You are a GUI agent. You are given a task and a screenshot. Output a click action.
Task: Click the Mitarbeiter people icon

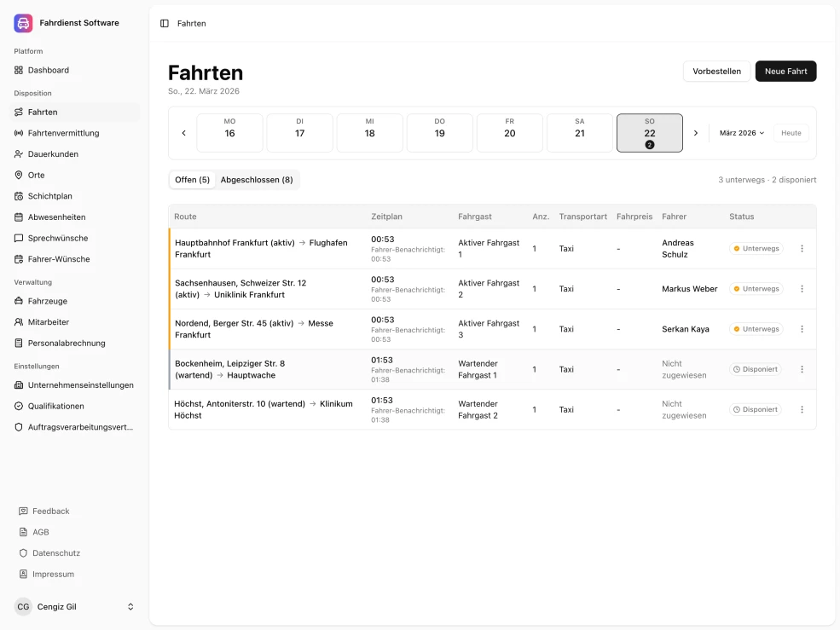click(x=17, y=321)
